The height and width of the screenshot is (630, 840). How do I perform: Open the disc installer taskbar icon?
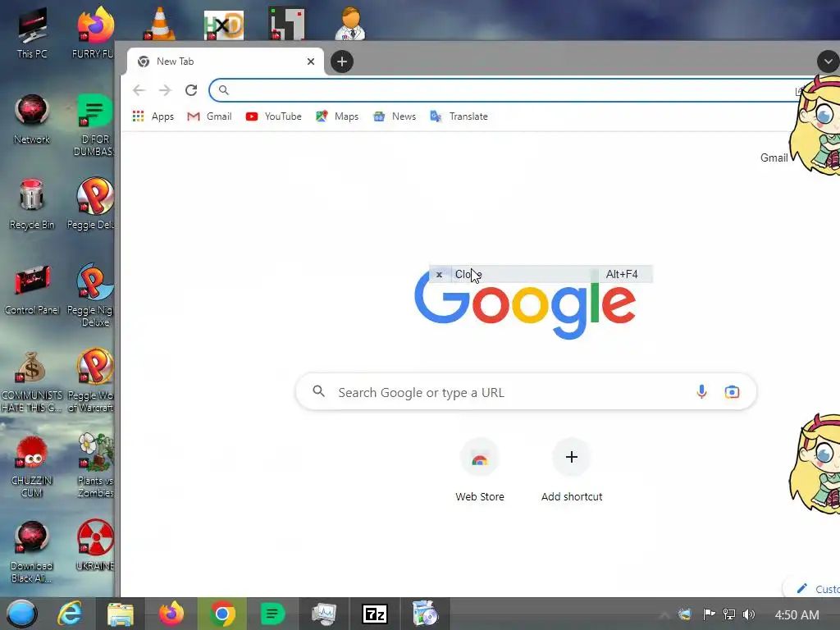pos(426,614)
